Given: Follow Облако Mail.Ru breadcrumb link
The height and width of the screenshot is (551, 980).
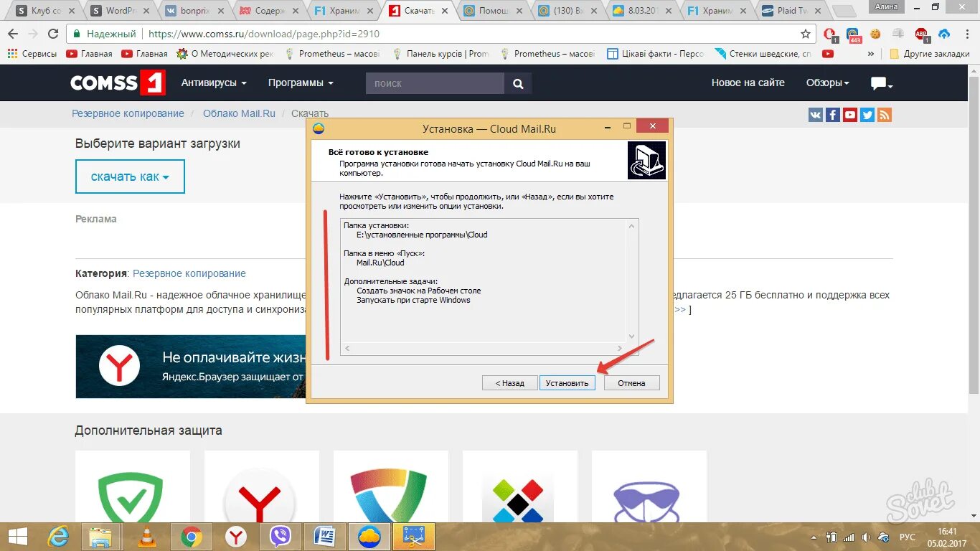Looking at the screenshot, I should (239, 113).
